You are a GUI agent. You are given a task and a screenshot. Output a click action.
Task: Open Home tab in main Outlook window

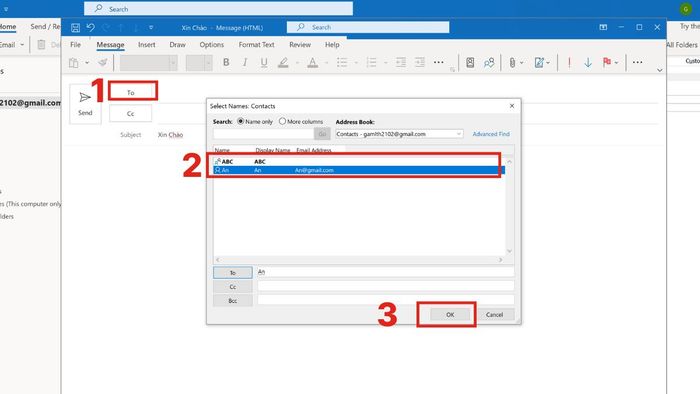8,26
